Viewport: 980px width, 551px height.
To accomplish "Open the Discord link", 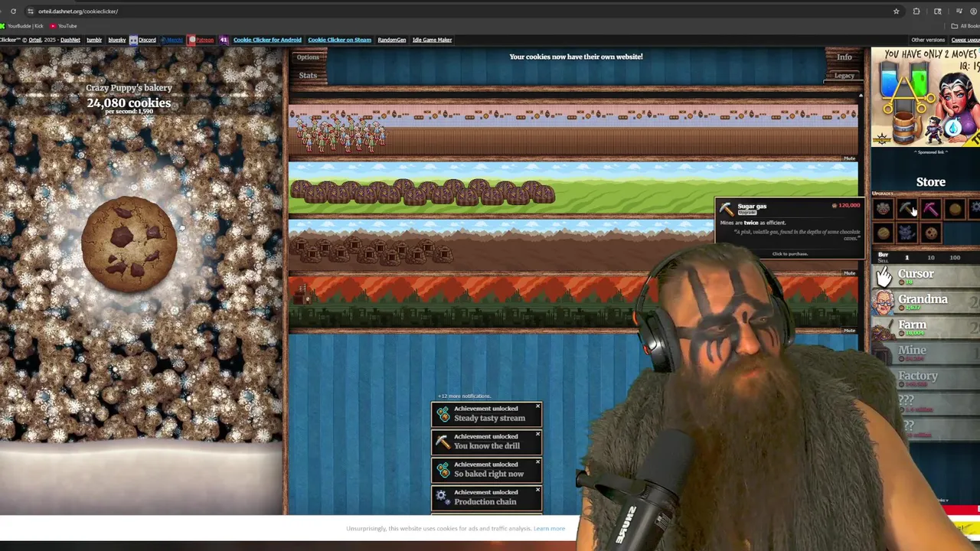I will (x=143, y=40).
